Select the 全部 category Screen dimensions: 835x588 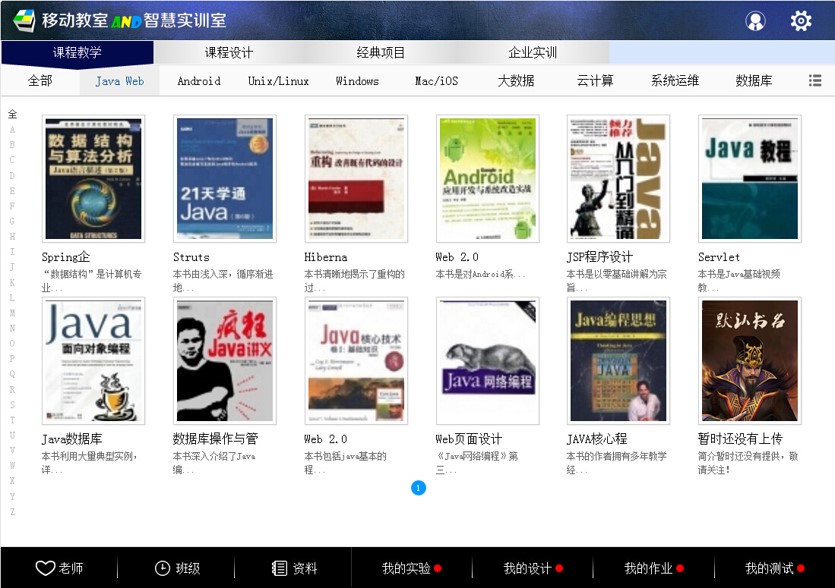coord(40,80)
